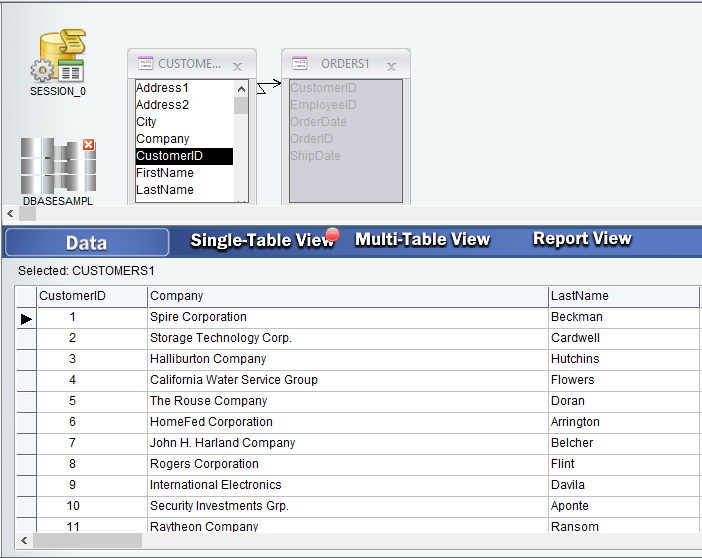Click the Halliburton Company cell
This screenshot has width=702, height=558.
point(208,359)
